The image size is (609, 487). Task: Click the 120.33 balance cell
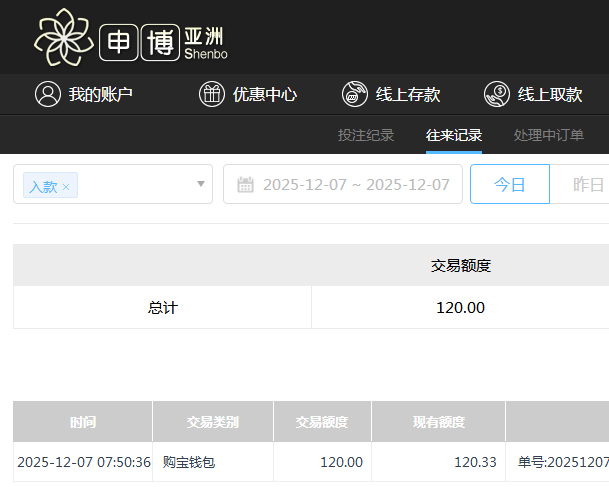[438, 462]
